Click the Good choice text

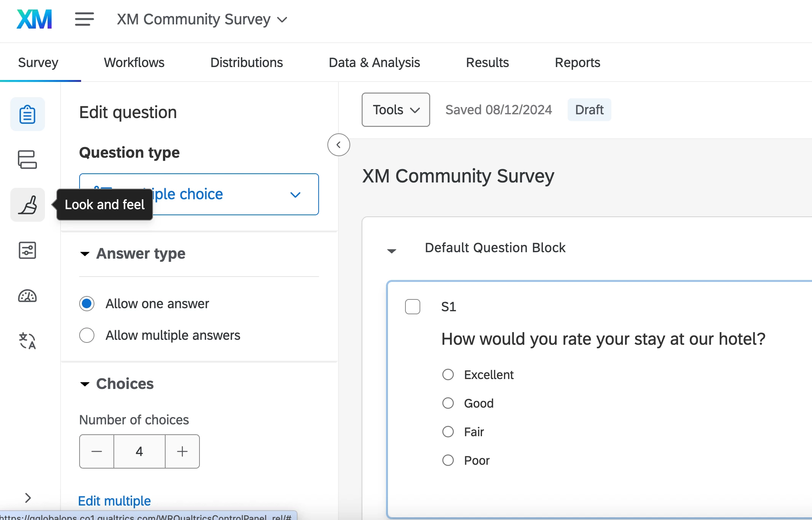(x=479, y=403)
